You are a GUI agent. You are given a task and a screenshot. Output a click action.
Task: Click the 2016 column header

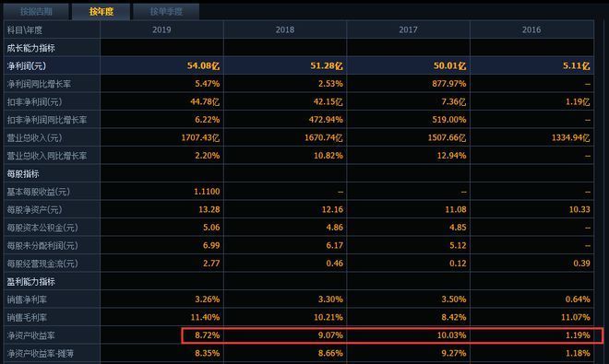click(531, 29)
